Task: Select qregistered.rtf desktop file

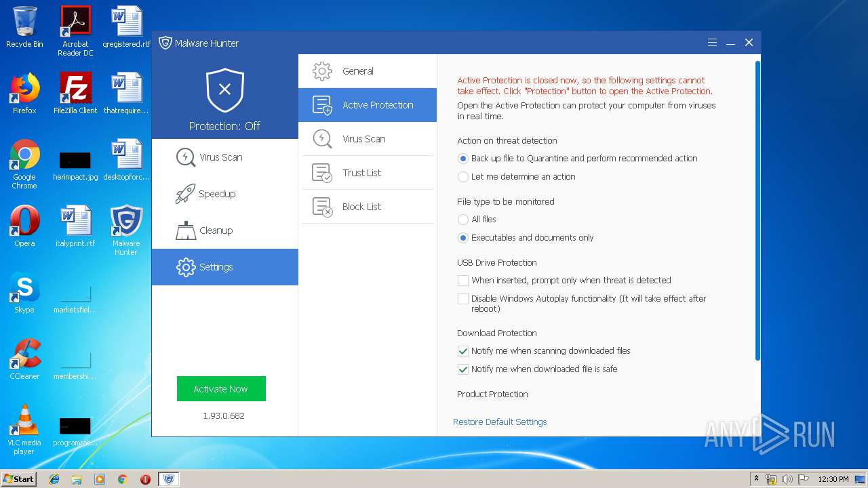Action: 126,27
